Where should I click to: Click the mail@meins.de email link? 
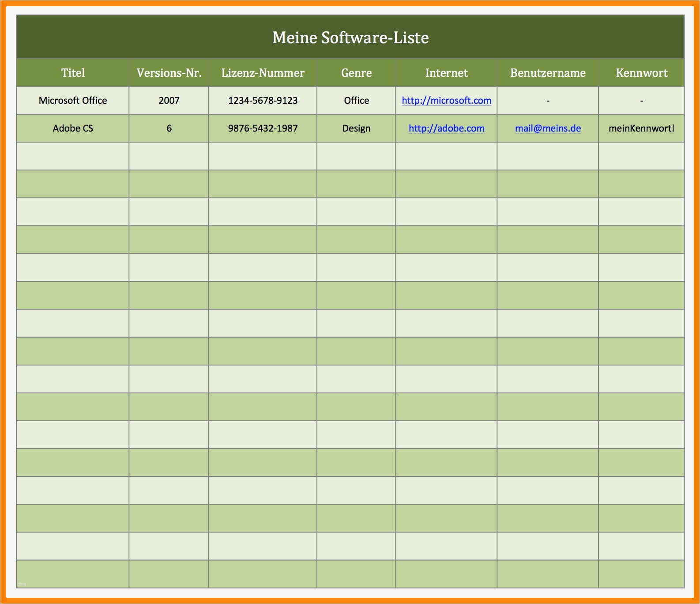coord(548,128)
